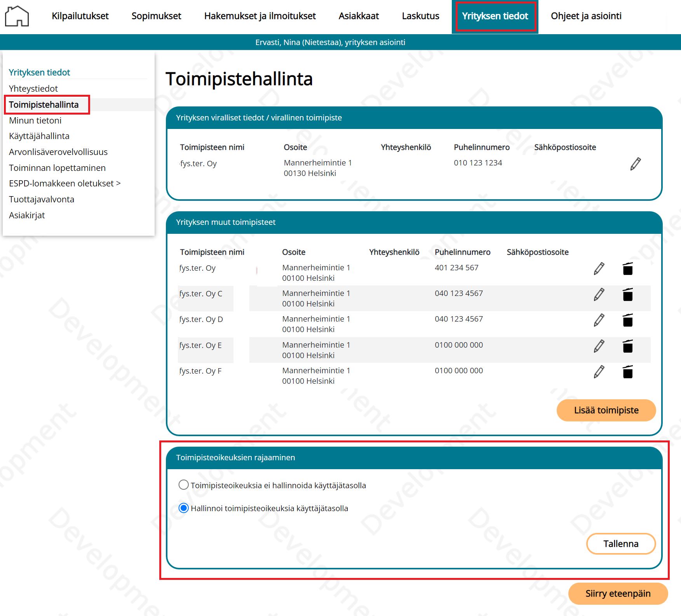This screenshot has width=681, height=616.
Task: Open Ohjeet ja asiointi menu
Action: 586,16
